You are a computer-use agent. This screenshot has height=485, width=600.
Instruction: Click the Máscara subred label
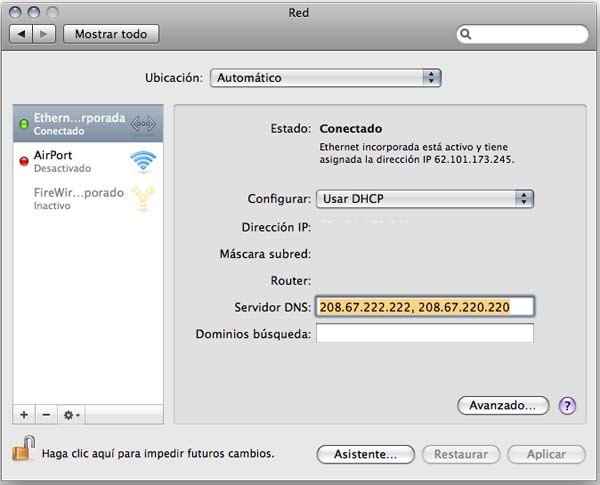point(265,254)
